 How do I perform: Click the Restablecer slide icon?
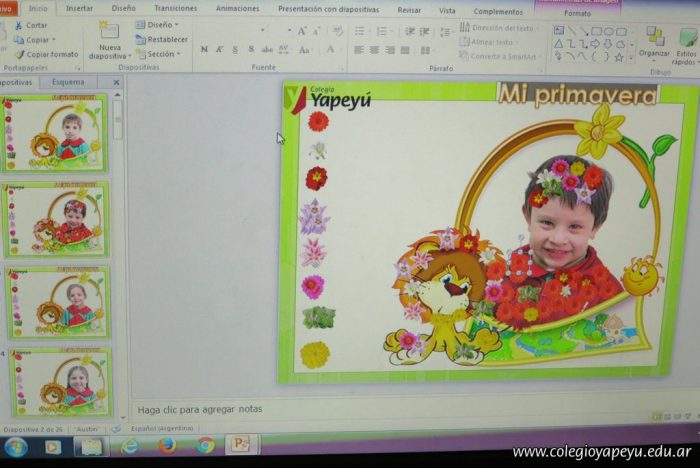[x=141, y=39]
